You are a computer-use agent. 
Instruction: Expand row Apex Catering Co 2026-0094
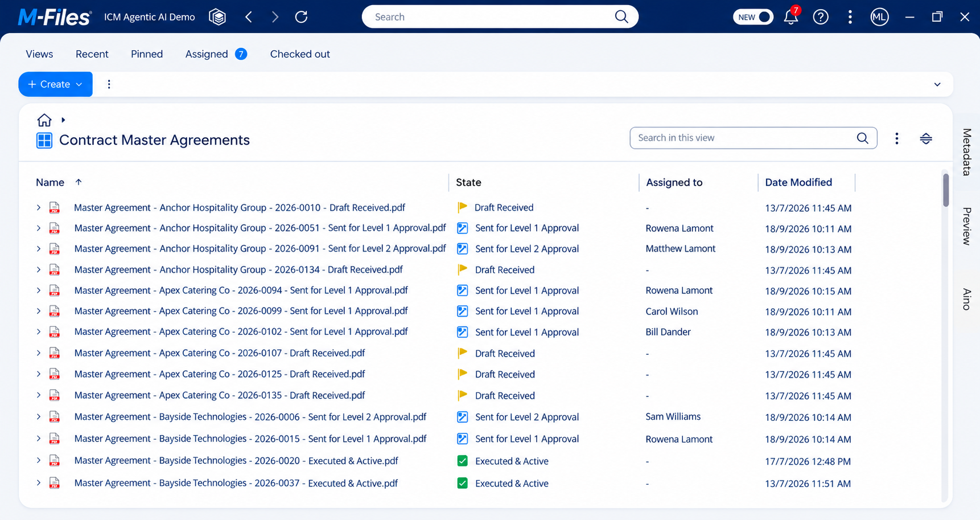pyautogui.click(x=38, y=290)
